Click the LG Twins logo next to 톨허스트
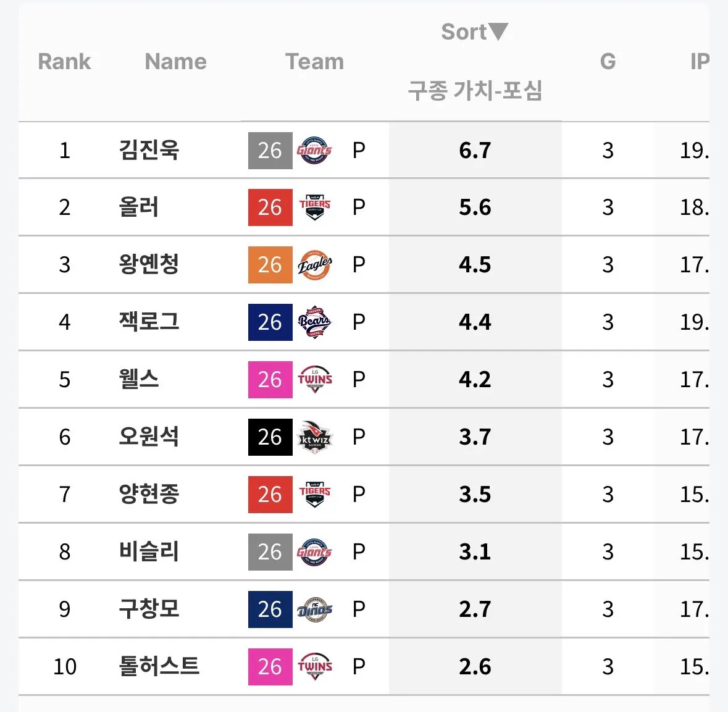 click(x=315, y=666)
